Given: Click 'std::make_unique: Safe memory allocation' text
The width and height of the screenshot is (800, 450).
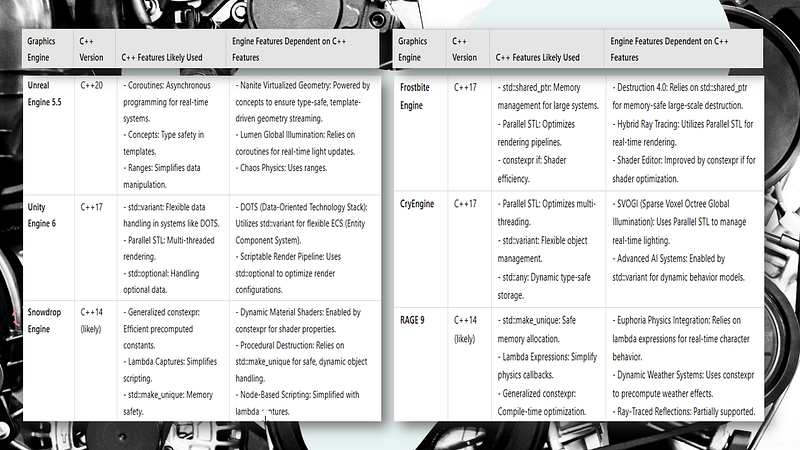Looking at the screenshot, I should [x=537, y=329].
